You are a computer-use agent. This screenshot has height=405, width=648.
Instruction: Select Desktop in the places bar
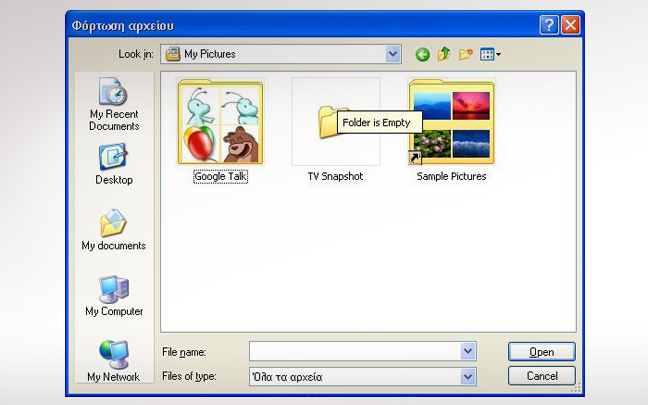pos(113,164)
